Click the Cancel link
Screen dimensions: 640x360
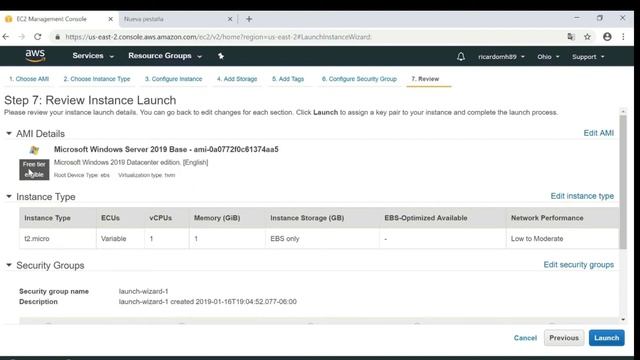click(525, 338)
